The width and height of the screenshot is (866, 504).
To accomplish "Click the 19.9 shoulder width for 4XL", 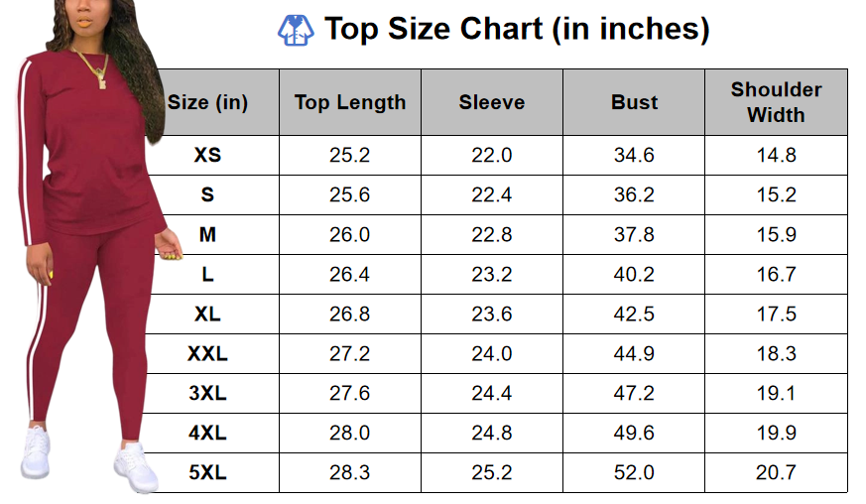I will [x=776, y=433].
